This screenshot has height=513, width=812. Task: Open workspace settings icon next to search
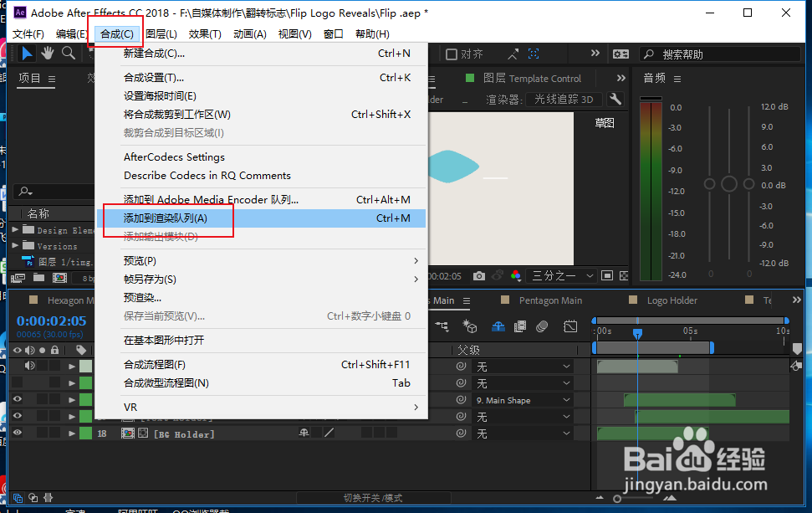click(x=620, y=54)
